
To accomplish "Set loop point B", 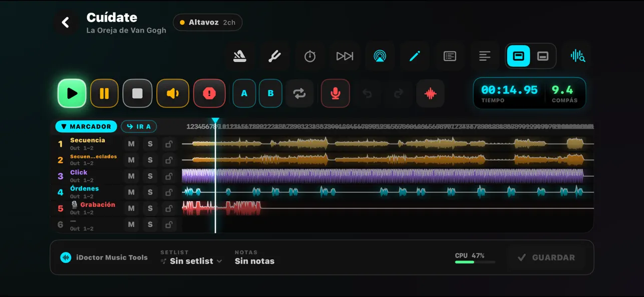I will 270,93.
